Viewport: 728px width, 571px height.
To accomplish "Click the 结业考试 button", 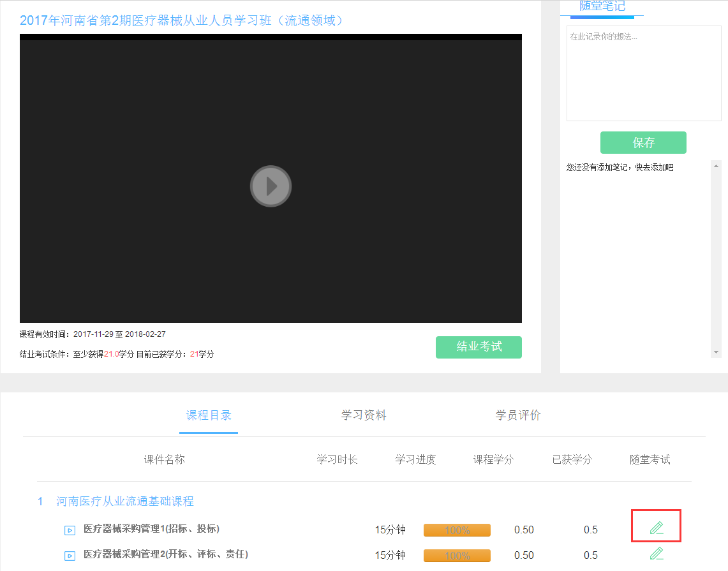I will tap(479, 347).
